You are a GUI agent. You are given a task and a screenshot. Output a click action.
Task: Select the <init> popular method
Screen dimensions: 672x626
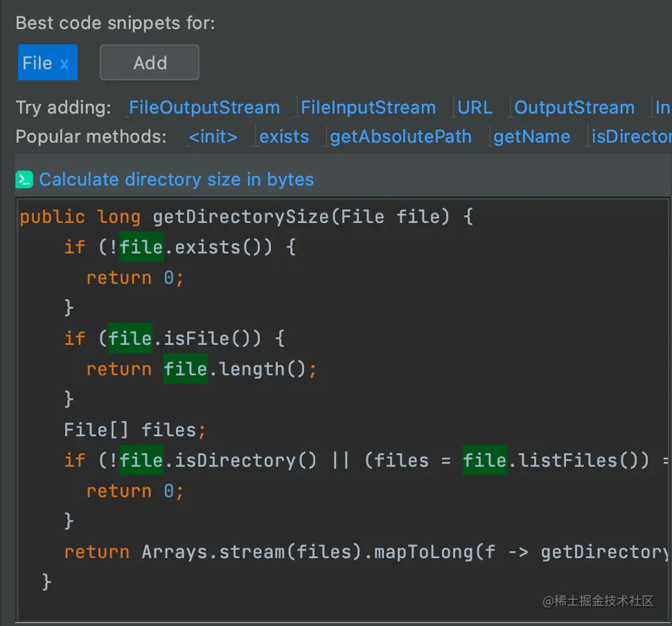[213, 136]
